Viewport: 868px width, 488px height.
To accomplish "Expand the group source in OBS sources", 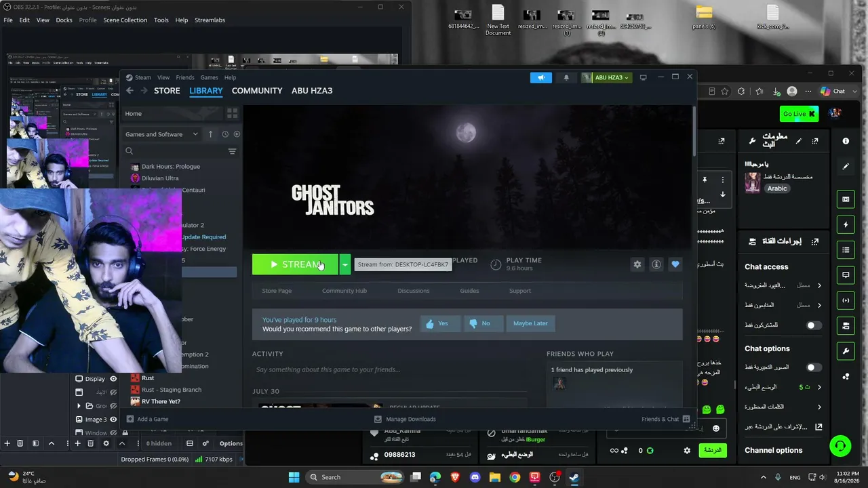I will (x=79, y=406).
